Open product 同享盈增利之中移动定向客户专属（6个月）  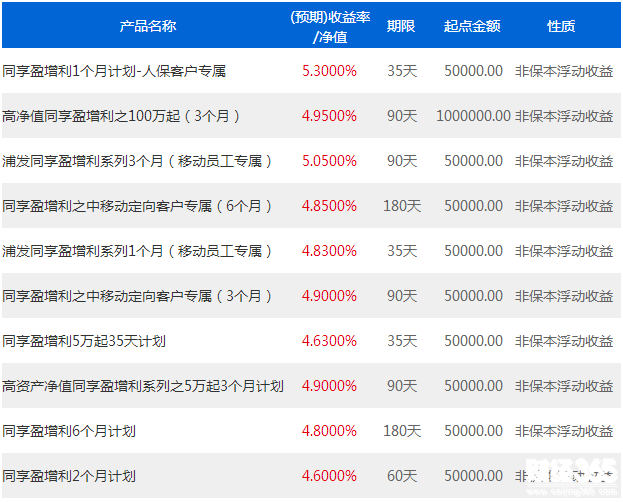pos(137,206)
